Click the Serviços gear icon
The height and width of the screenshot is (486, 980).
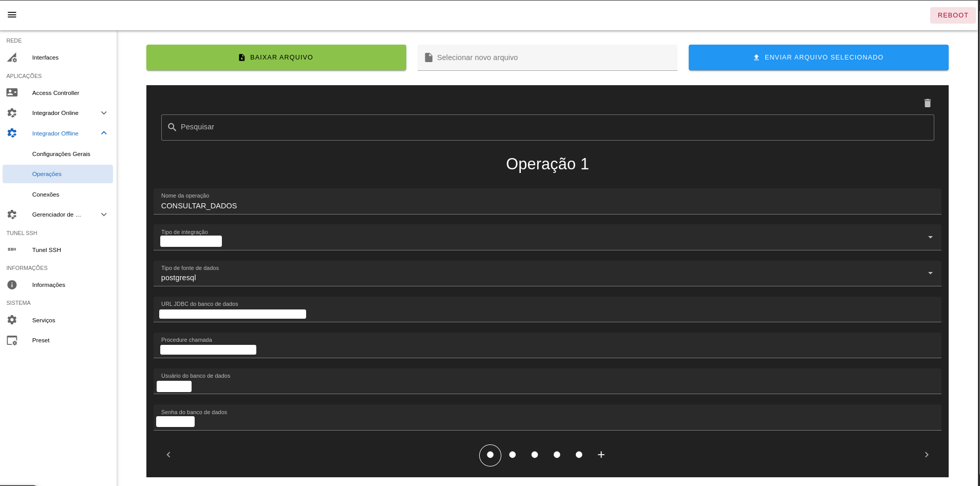(x=12, y=320)
